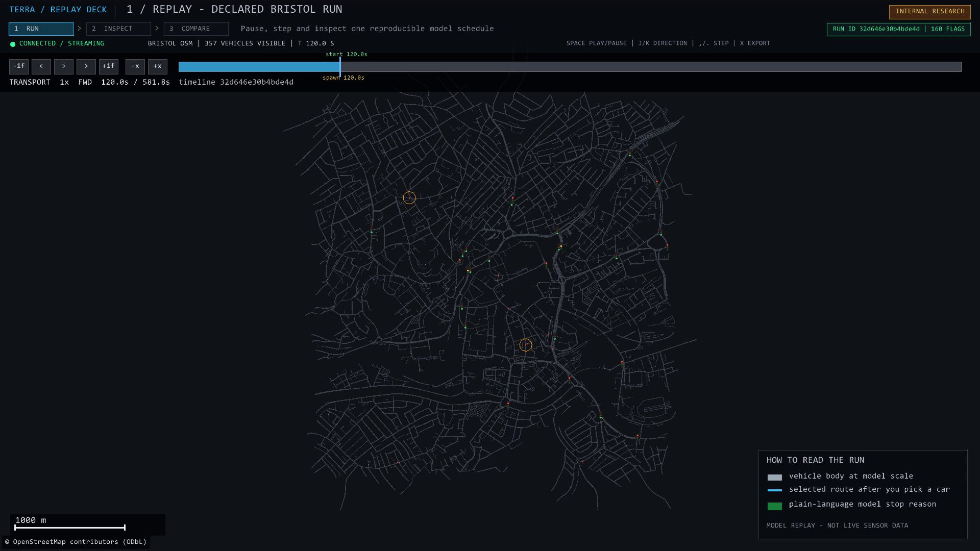This screenshot has width=980, height=551.
Task: Click '1 / REPLAY - DECLARED BRISTOL RUN' title
Action: tap(234, 10)
